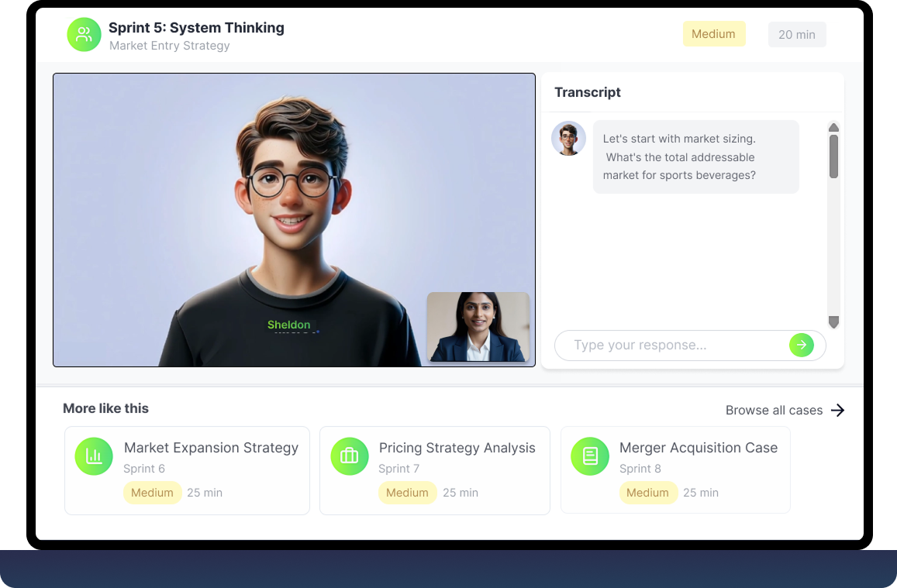Select the More like this section heading
The width and height of the screenshot is (897, 588).
[105, 408]
